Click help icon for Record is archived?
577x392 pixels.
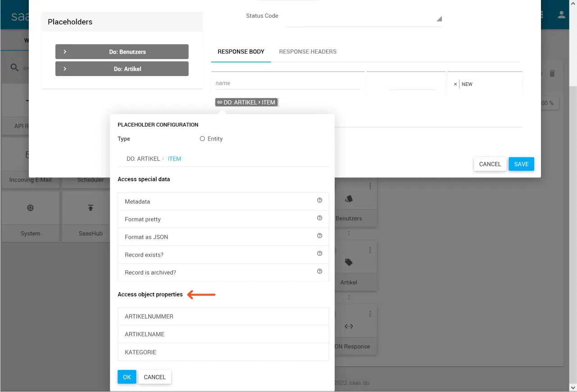(319, 272)
